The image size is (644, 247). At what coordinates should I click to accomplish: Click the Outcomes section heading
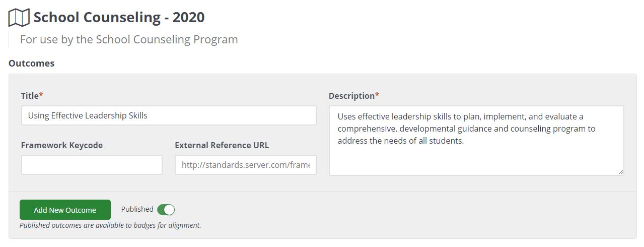[31, 64]
